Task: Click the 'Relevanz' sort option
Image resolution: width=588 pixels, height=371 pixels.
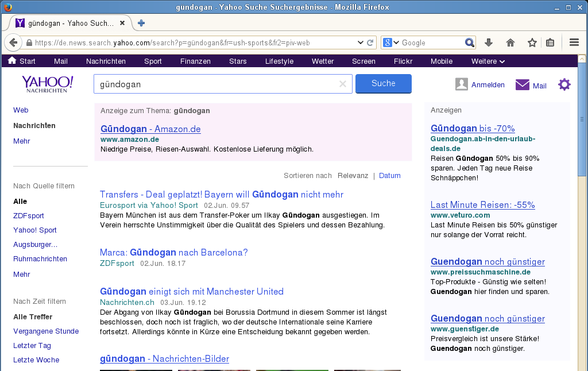Action: [x=353, y=176]
